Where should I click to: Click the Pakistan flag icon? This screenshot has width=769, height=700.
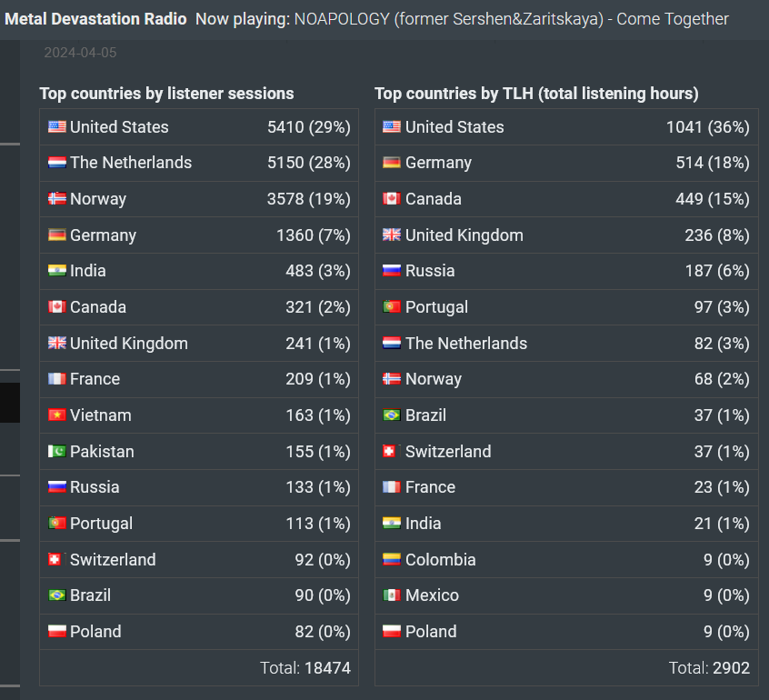coord(57,451)
